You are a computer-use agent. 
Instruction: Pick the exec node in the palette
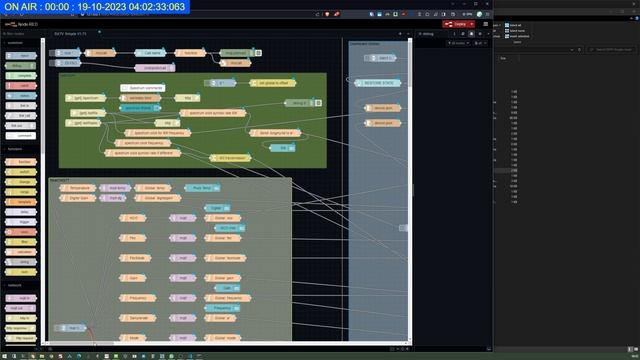(21, 232)
